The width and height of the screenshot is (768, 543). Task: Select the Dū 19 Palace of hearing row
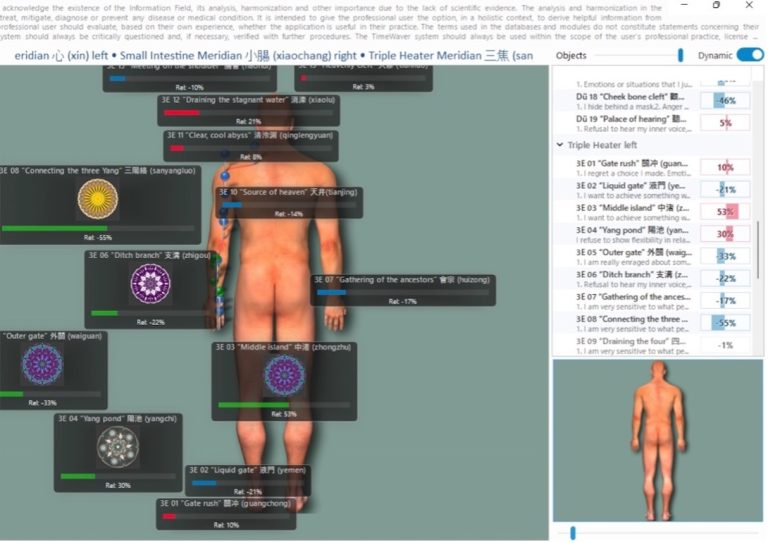coord(652,123)
